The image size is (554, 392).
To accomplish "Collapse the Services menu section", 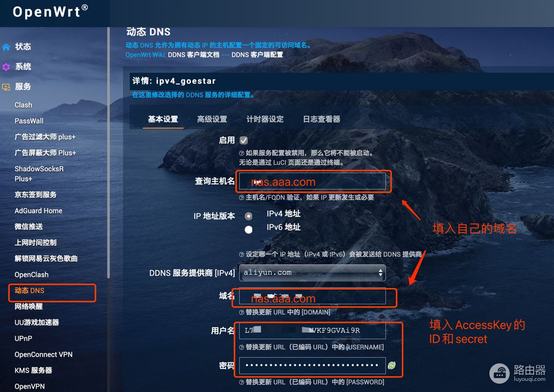I will coord(23,86).
